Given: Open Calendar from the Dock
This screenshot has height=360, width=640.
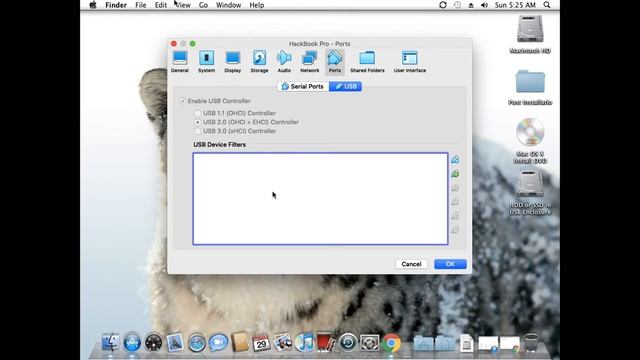Looking at the screenshot, I should pos(261,342).
